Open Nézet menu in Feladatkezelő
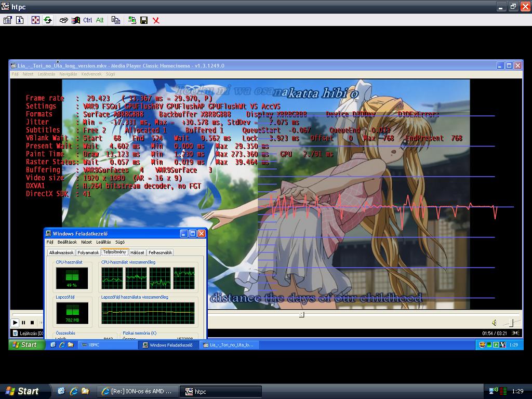The image size is (532, 399). pos(86,242)
